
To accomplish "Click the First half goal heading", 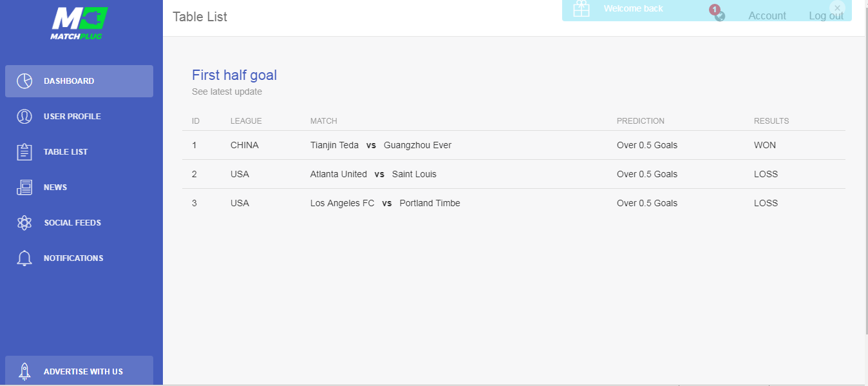I will pos(234,75).
